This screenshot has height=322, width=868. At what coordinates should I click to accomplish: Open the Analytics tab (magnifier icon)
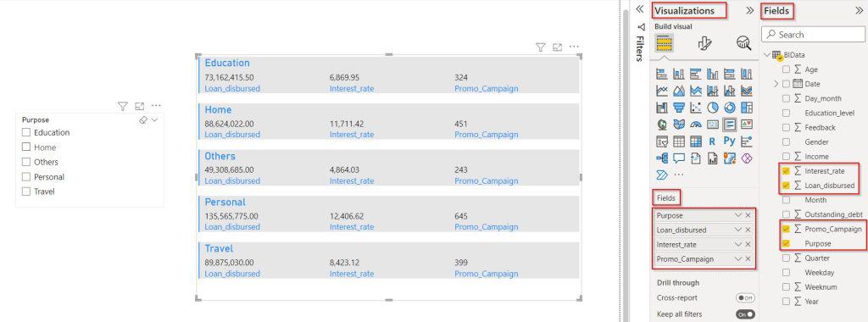click(x=743, y=44)
